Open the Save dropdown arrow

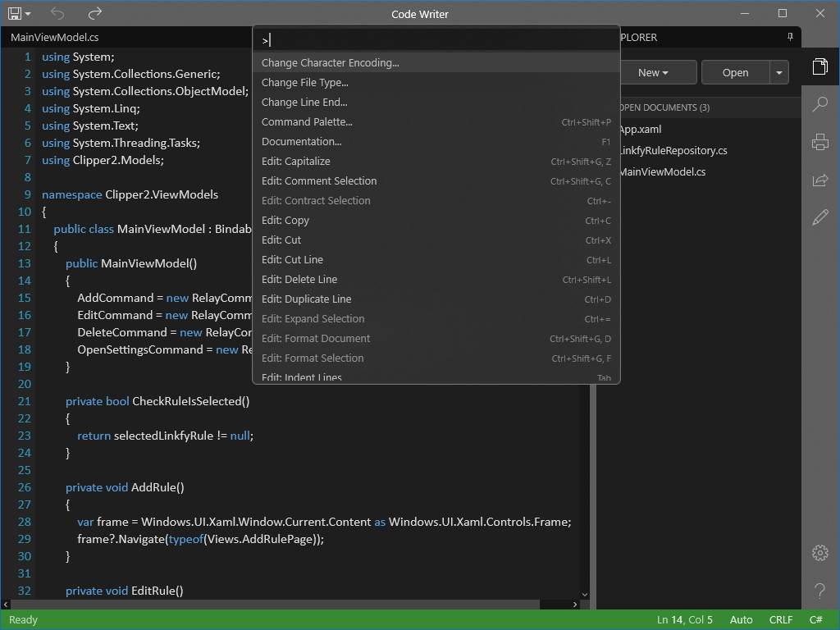click(28, 14)
